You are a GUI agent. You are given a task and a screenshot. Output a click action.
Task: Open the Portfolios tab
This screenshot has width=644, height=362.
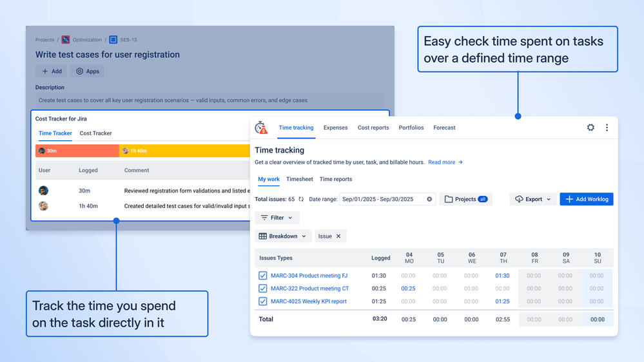[411, 128]
